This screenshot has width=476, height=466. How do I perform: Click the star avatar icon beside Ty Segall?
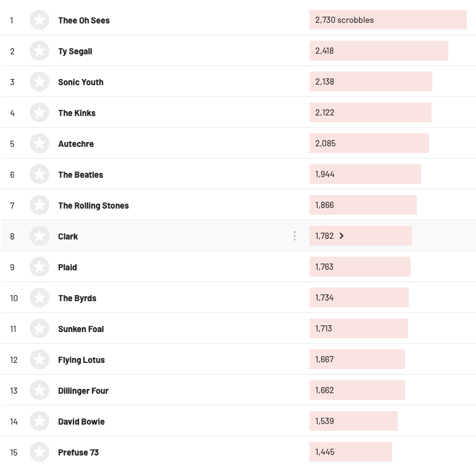tap(39, 51)
